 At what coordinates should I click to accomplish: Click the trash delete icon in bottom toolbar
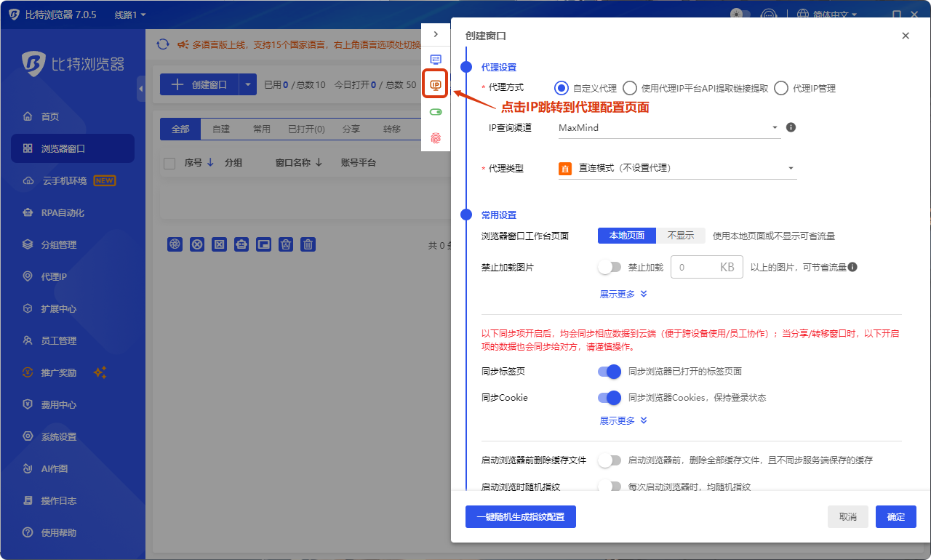pos(308,244)
